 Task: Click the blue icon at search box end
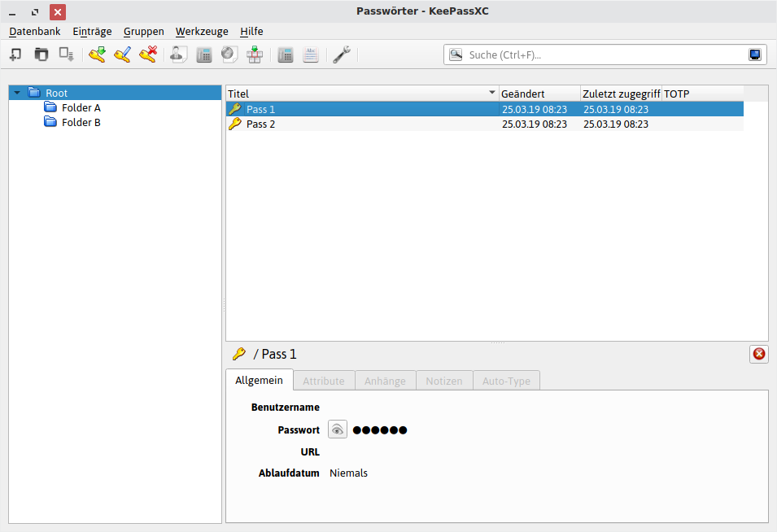[755, 55]
